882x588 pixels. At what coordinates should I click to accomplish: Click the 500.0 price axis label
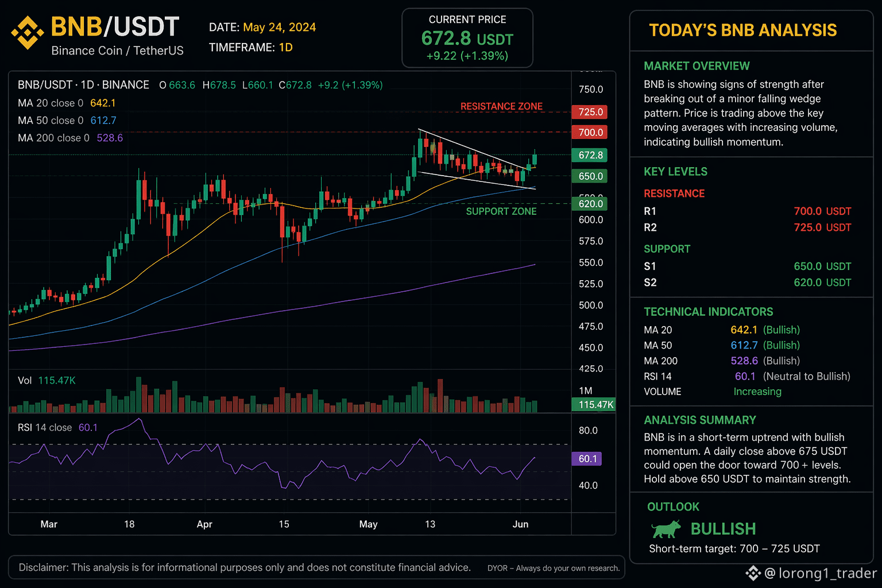click(x=591, y=305)
